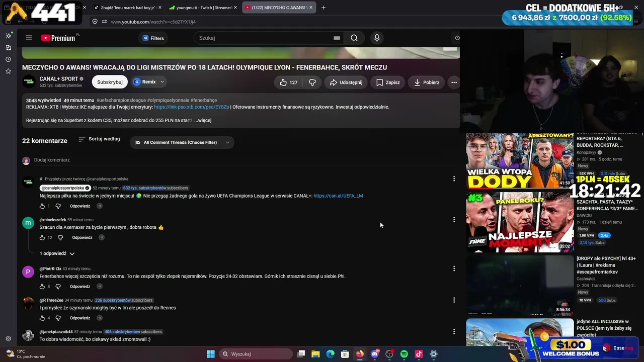
Task: Open File Explorer from the taskbar
Action: pos(315,354)
